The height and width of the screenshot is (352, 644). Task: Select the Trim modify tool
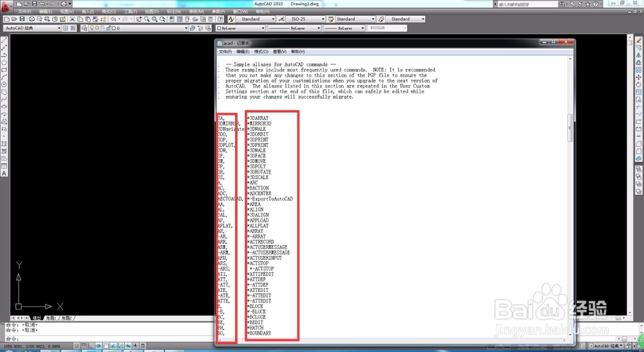(x=639, y=107)
